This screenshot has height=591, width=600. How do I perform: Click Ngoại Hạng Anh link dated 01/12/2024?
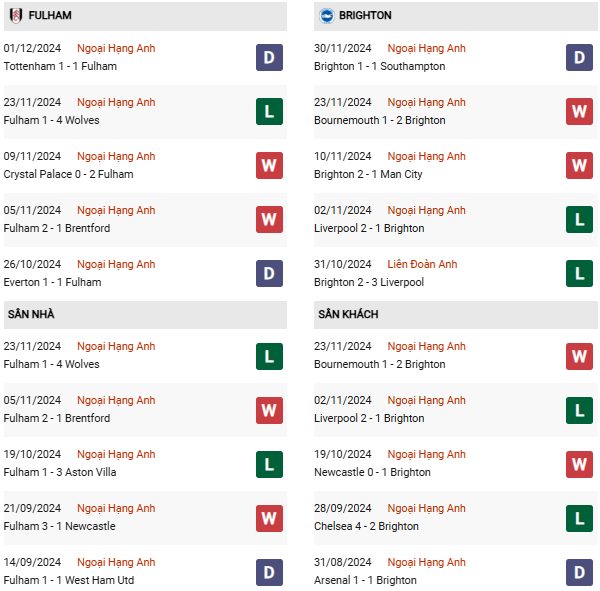(x=116, y=48)
